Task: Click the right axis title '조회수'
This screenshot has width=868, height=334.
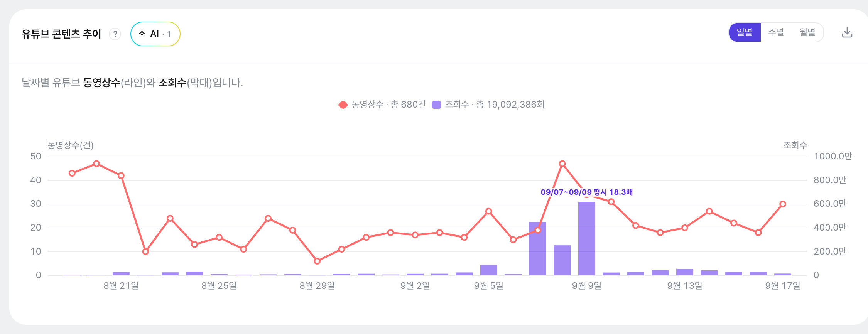Action: coord(795,145)
